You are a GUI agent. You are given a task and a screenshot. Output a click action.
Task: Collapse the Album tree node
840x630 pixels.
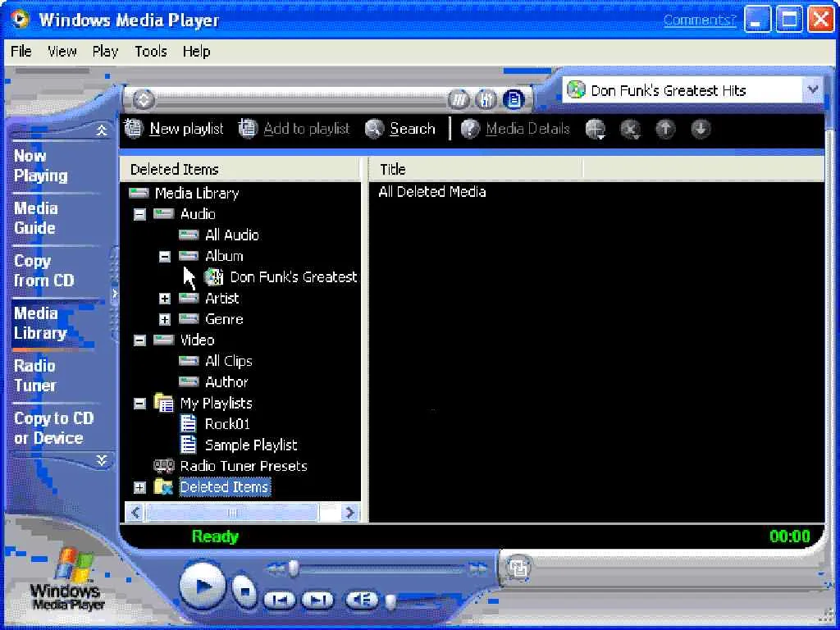tap(164, 257)
